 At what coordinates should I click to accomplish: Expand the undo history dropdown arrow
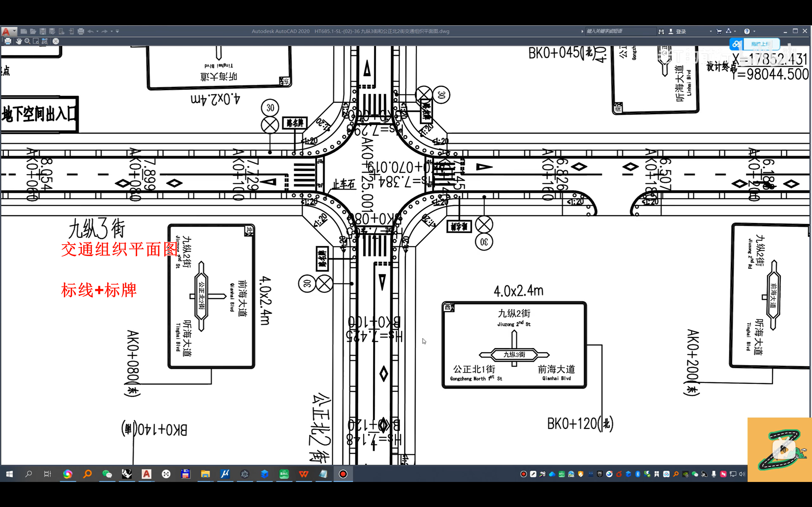tap(97, 31)
